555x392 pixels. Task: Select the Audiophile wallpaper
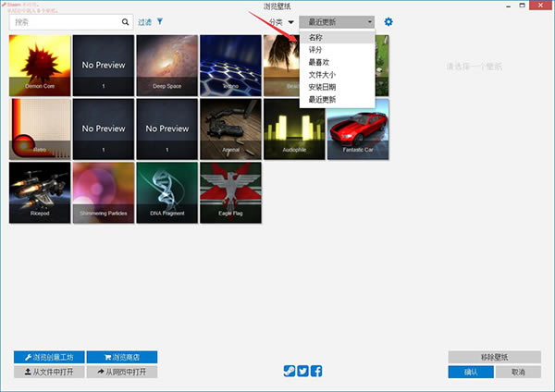(x=294, y=129)
